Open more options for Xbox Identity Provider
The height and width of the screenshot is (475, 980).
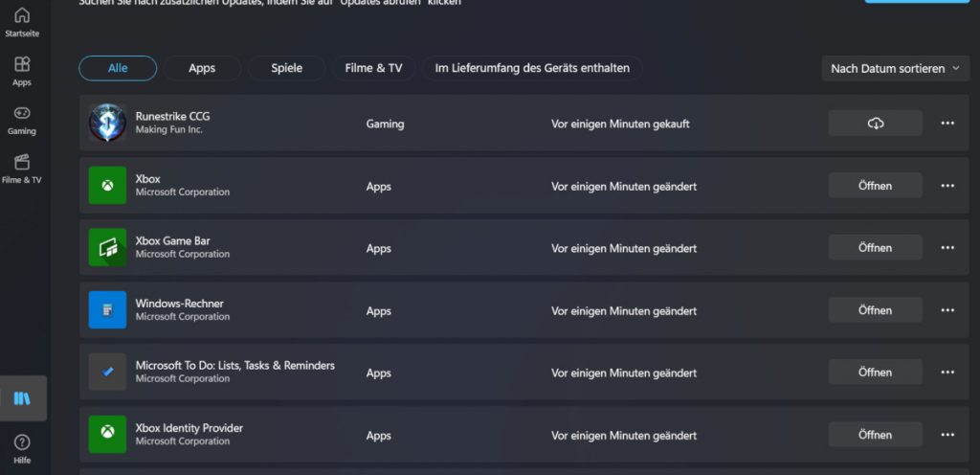tap(947, 435)
